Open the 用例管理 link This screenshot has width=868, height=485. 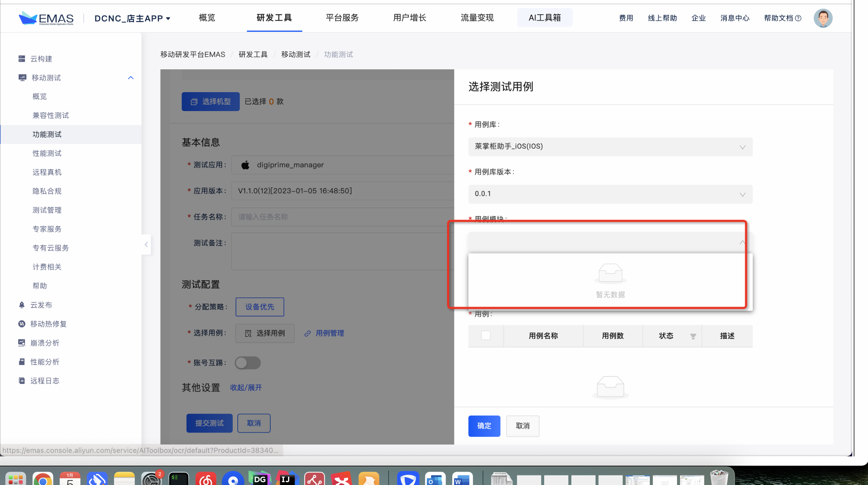tap(330, 333)
